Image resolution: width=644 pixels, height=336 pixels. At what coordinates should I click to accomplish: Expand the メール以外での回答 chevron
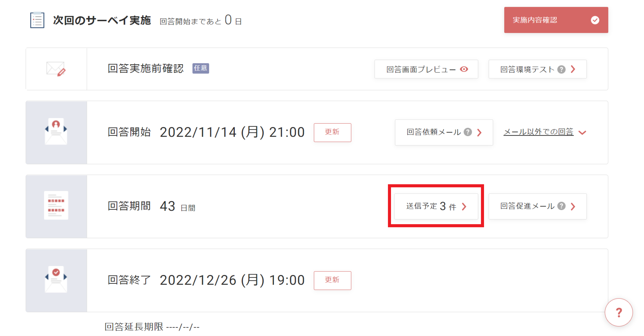(582, 133)
